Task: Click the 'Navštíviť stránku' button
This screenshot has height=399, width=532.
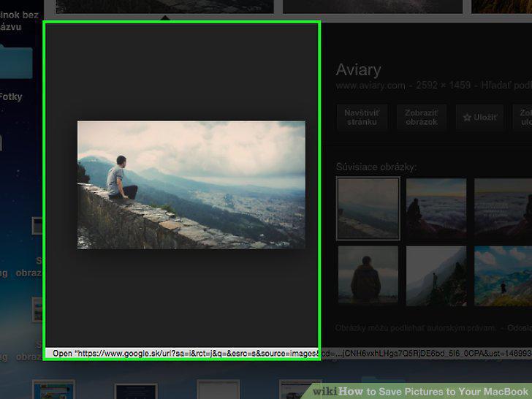Action: tap(362, 118)
